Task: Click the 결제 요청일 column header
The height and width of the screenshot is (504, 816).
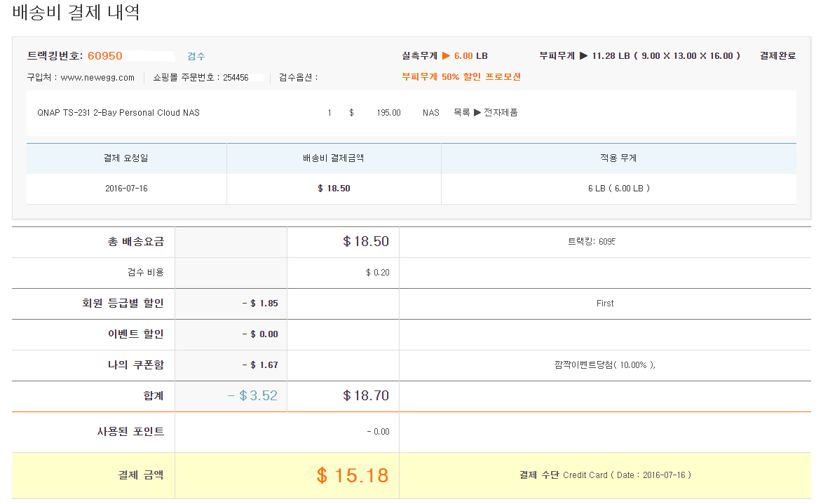Action: click(x=126, y=158)
